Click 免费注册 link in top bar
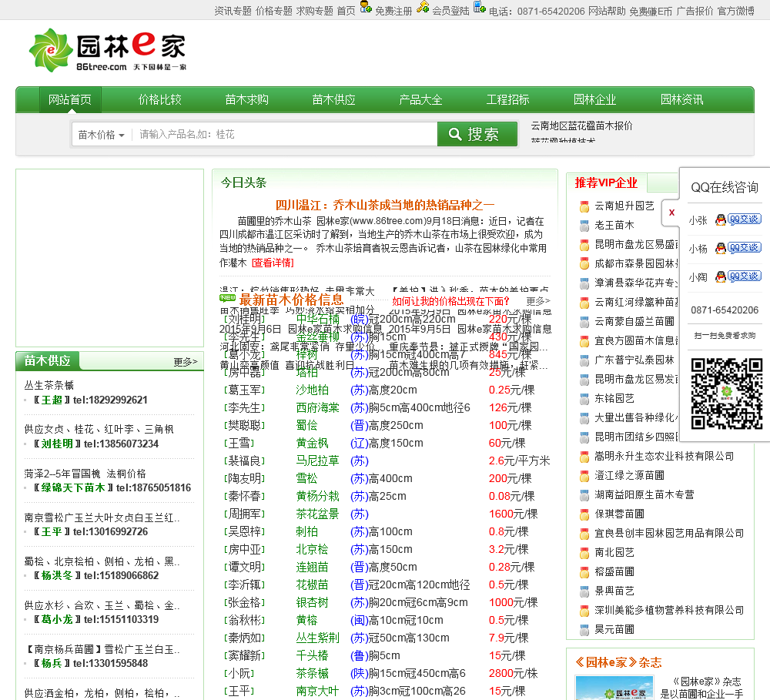This screenshot has width=770, height=700. tap(393, 11)
